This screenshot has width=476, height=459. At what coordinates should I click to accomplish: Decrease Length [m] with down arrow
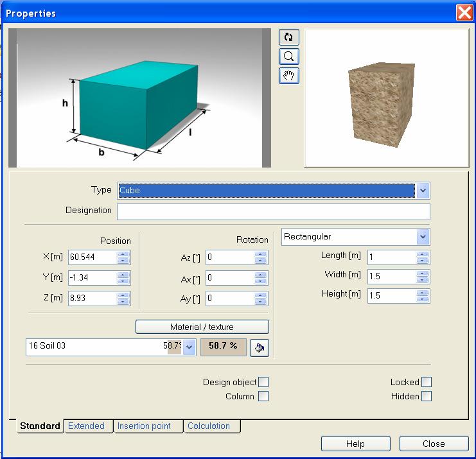coord(423,261)
